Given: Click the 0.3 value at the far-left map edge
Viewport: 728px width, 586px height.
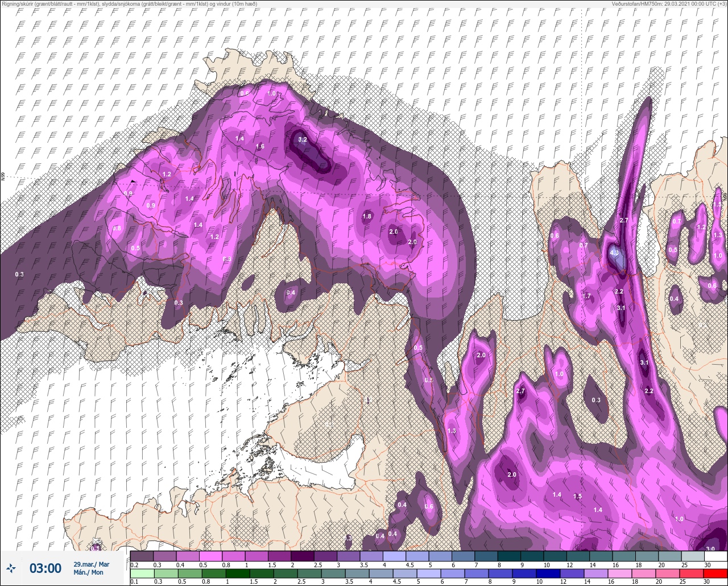Looking at the screenshot, I should click(x=19, y=274).
